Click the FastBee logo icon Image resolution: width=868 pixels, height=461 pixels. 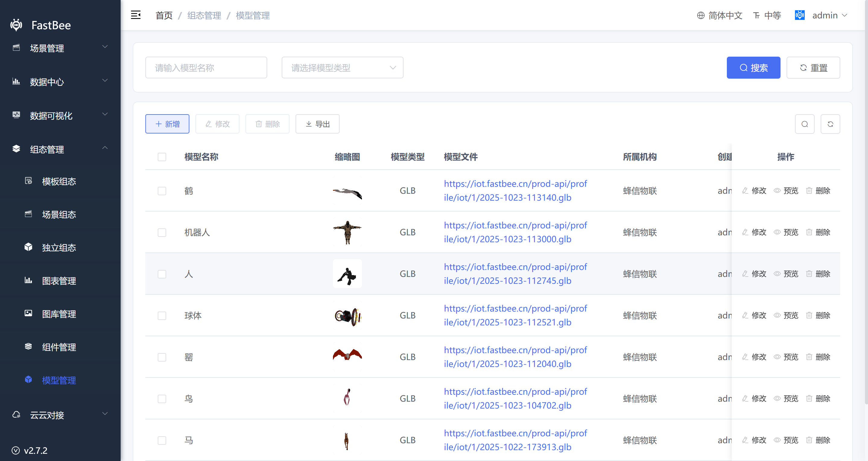[16, 25]
